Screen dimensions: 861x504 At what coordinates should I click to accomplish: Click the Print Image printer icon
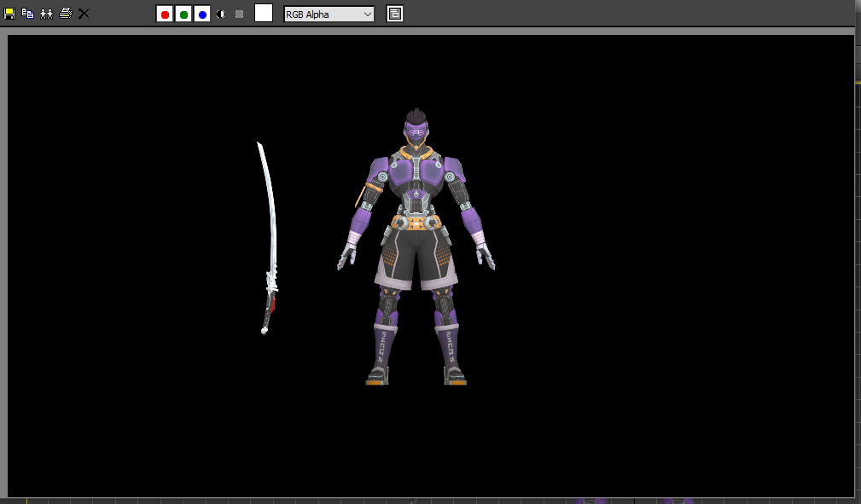point(65,14)
